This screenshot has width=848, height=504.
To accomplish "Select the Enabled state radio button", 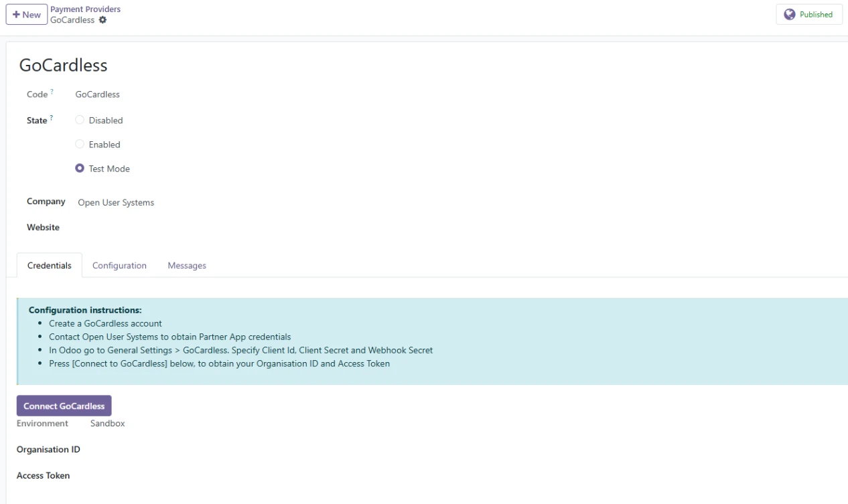I will [80, 145].
